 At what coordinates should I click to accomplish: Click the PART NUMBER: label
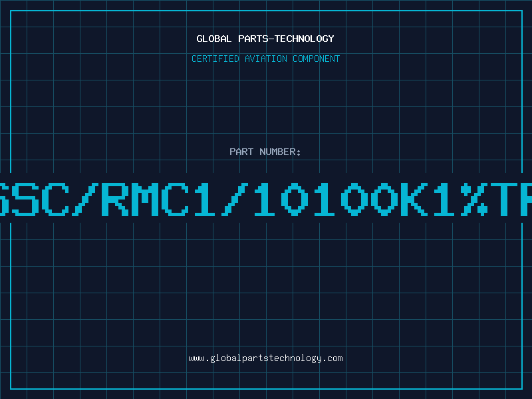coord(265,152)
